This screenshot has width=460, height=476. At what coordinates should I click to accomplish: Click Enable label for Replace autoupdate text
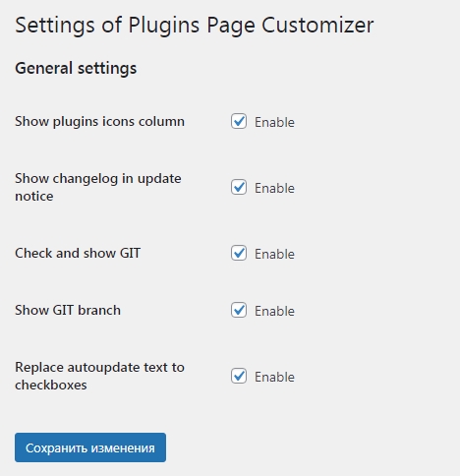pos(274,377)
